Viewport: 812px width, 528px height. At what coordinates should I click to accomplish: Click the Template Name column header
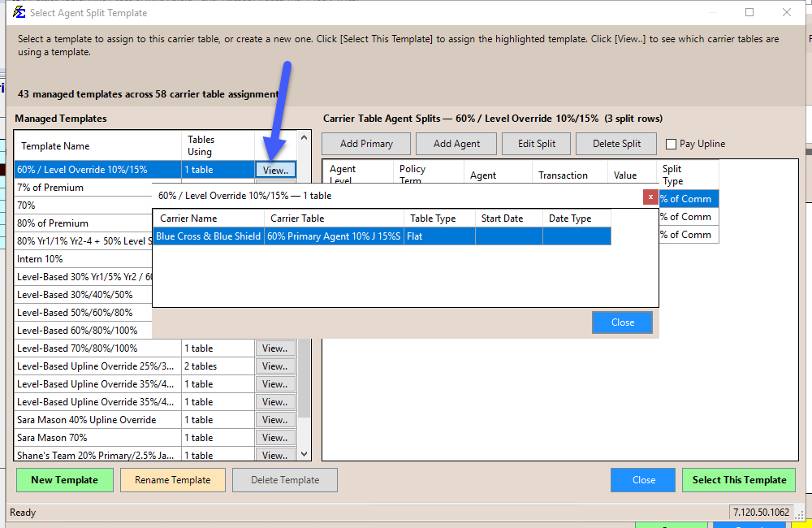97,146
